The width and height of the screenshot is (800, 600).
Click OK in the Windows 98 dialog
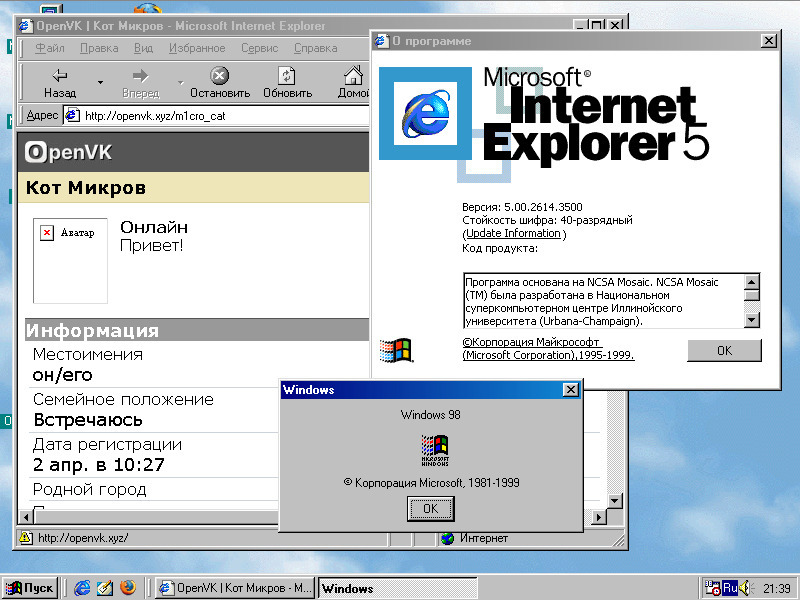tap(430, 509)
